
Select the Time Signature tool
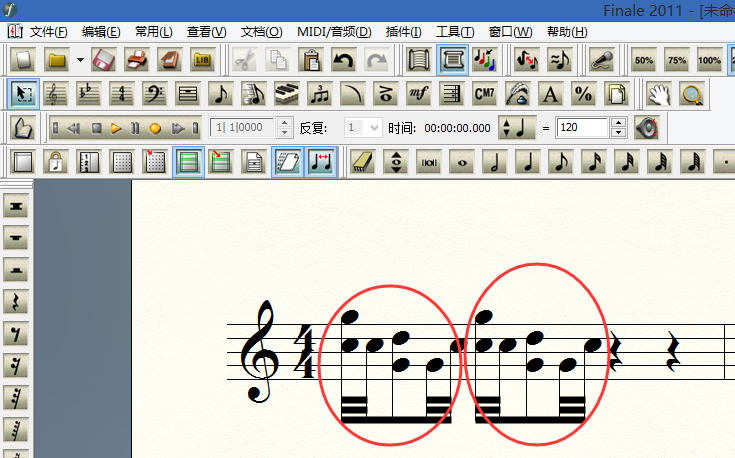(x=122, y=94)
